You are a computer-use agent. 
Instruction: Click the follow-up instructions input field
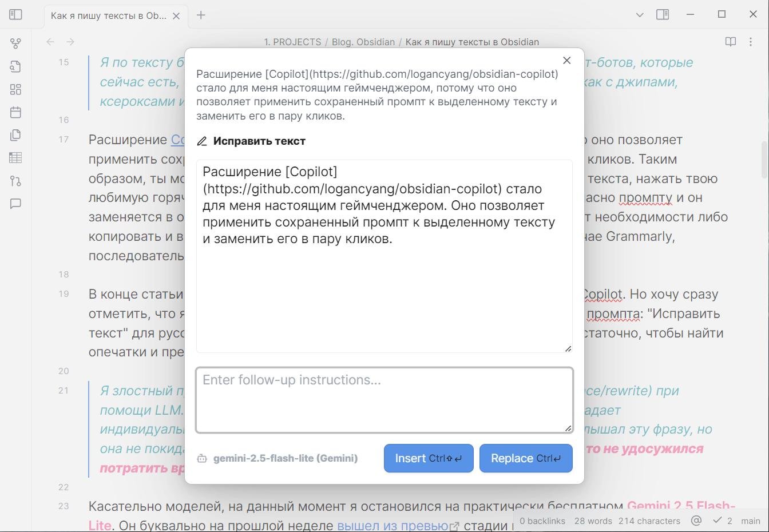point(384,399)
